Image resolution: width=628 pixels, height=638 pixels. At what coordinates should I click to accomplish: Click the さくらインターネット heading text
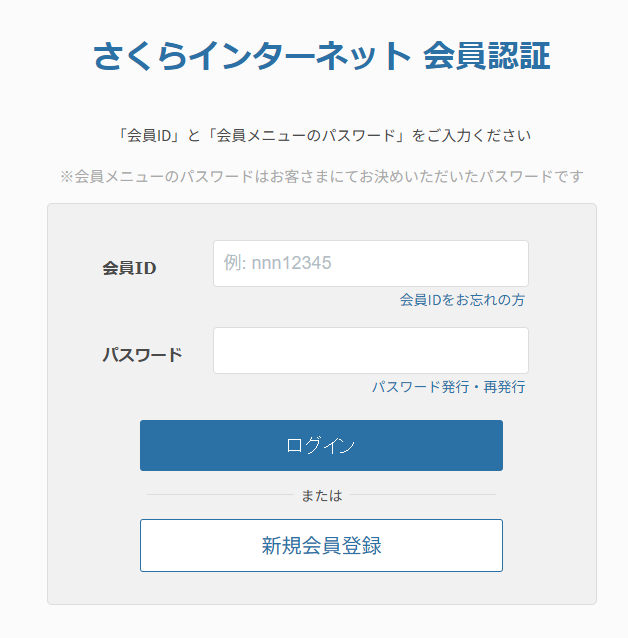(252, 56)
